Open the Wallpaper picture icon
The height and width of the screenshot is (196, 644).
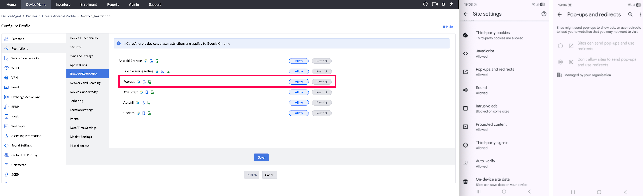pyautogui.click(x=6, y=126)
